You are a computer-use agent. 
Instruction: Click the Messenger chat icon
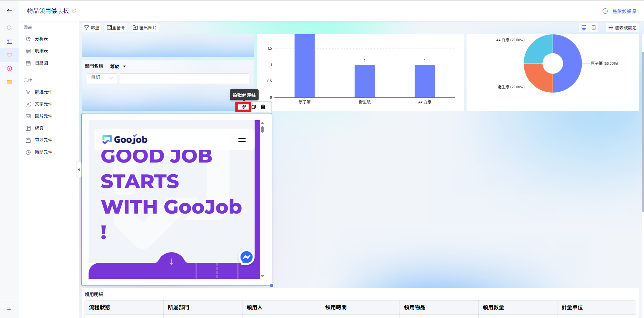click(x=247, y=258)
